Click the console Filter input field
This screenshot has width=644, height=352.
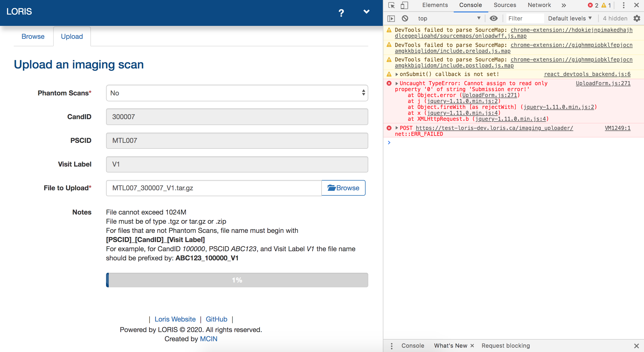[x=525, y=18]
